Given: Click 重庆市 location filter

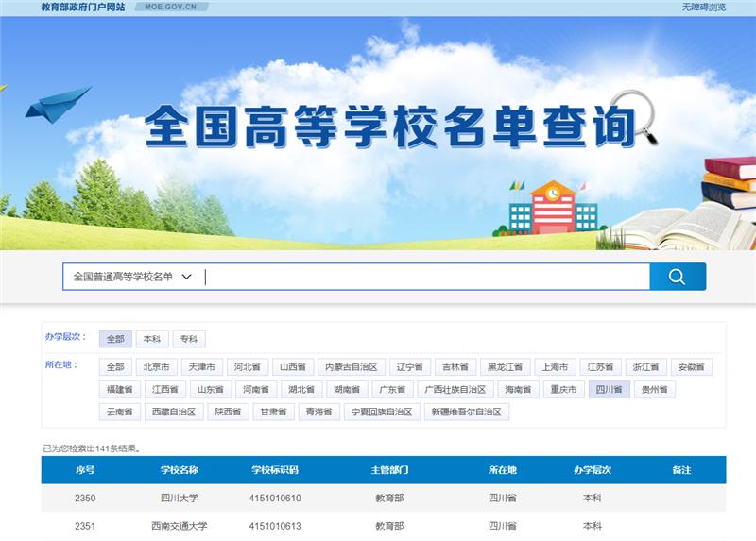Looking at the screenshot, I should tap(563, 389).
